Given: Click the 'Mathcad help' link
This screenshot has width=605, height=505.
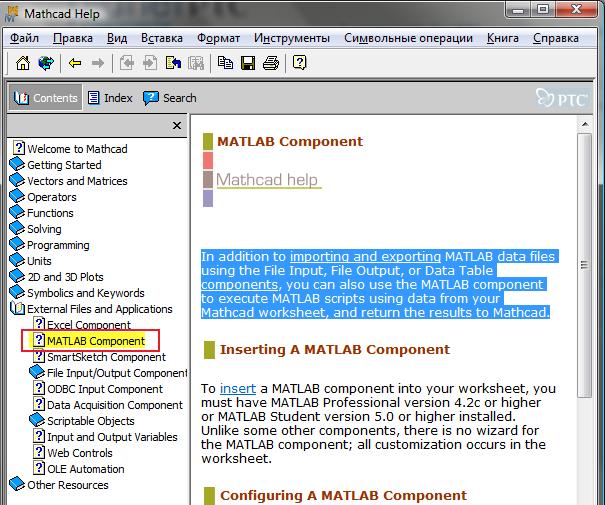Looking at the screenshot, I should (267, 180).
